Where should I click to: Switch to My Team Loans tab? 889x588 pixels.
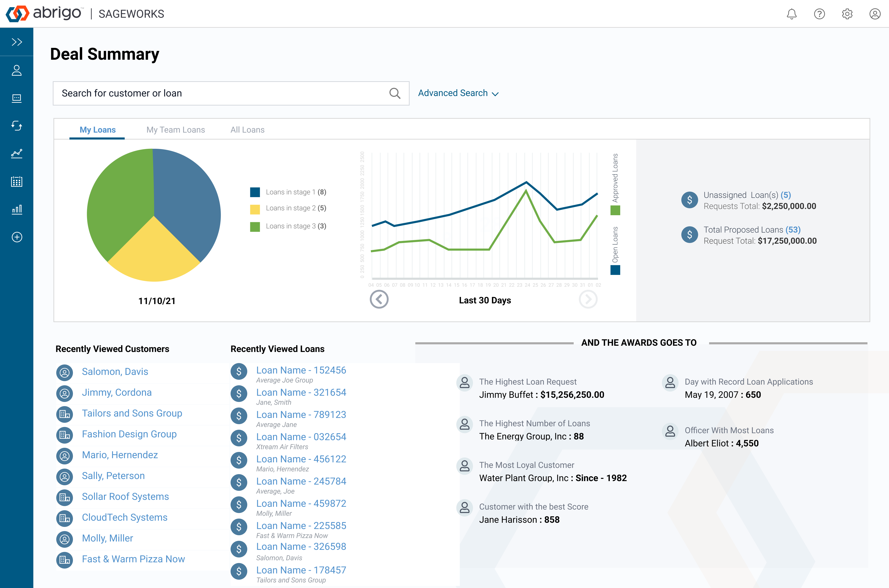tap(175, 130)
